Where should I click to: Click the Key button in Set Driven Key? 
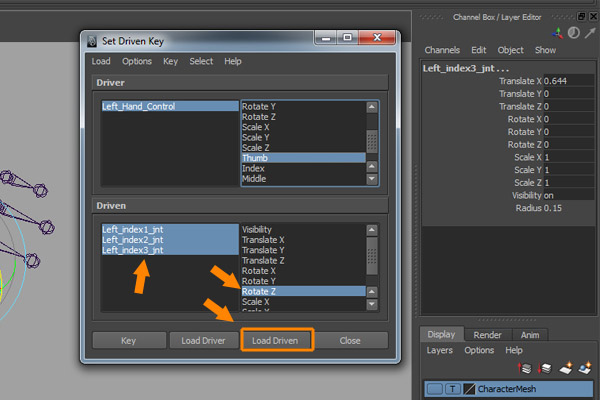(x=129, y=340)
